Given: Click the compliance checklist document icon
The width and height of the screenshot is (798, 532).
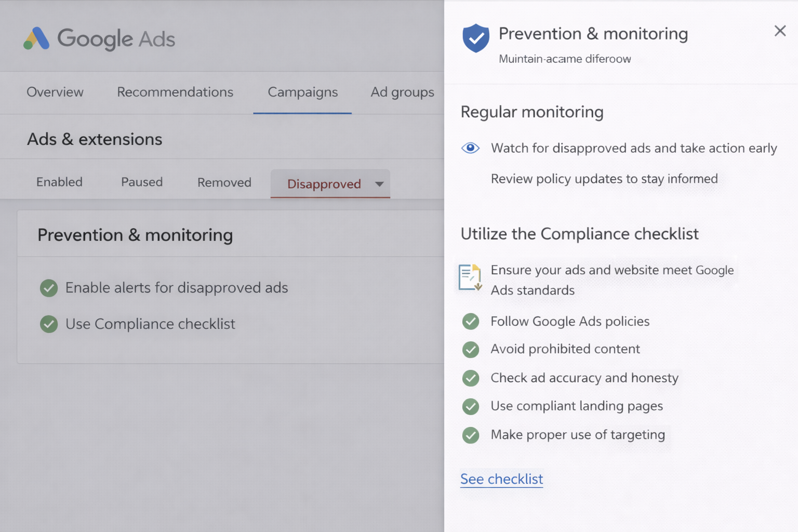Looking at the screenshot, I should (x=469, y=277).
